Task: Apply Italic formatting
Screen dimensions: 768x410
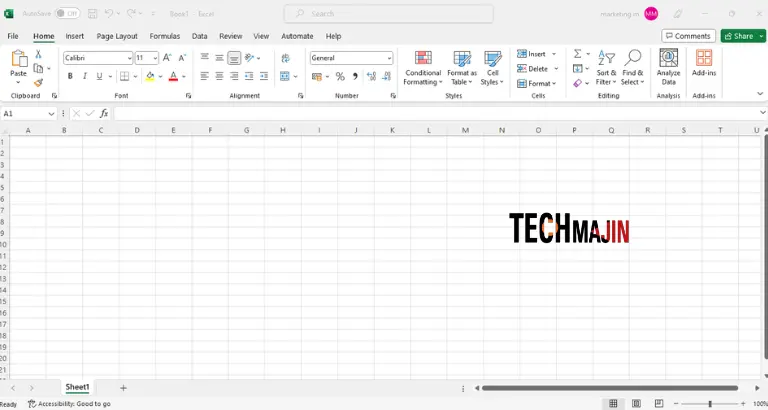Action: (84, 76)
